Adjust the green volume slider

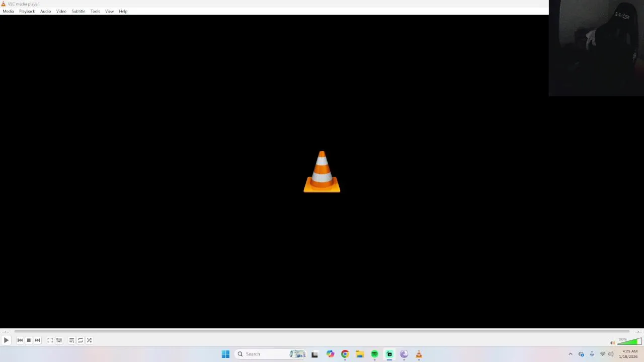629,342
